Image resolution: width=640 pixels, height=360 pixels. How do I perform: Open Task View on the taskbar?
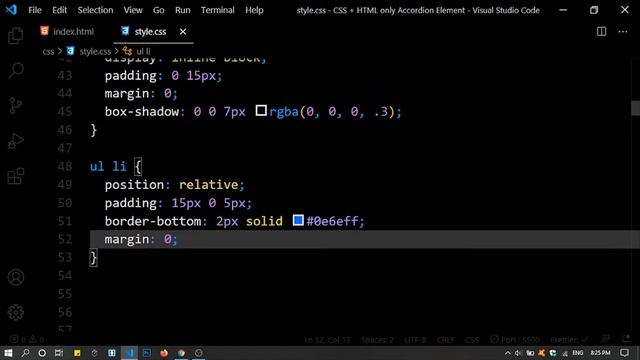pyautogui.click(x=59, y=353)
